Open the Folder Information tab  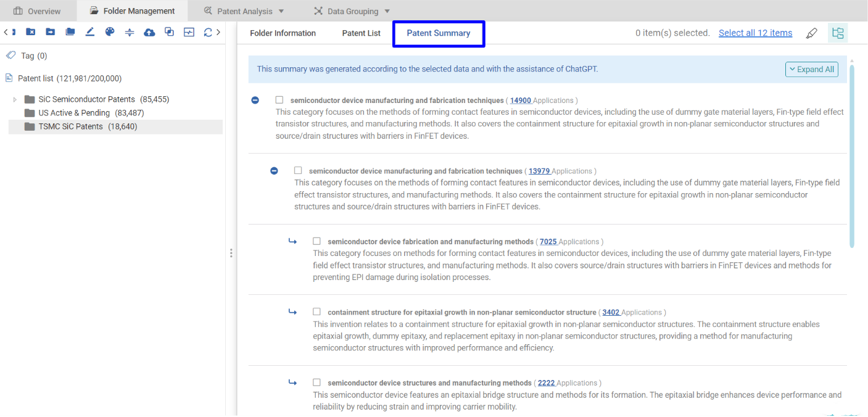click(283, 33)
